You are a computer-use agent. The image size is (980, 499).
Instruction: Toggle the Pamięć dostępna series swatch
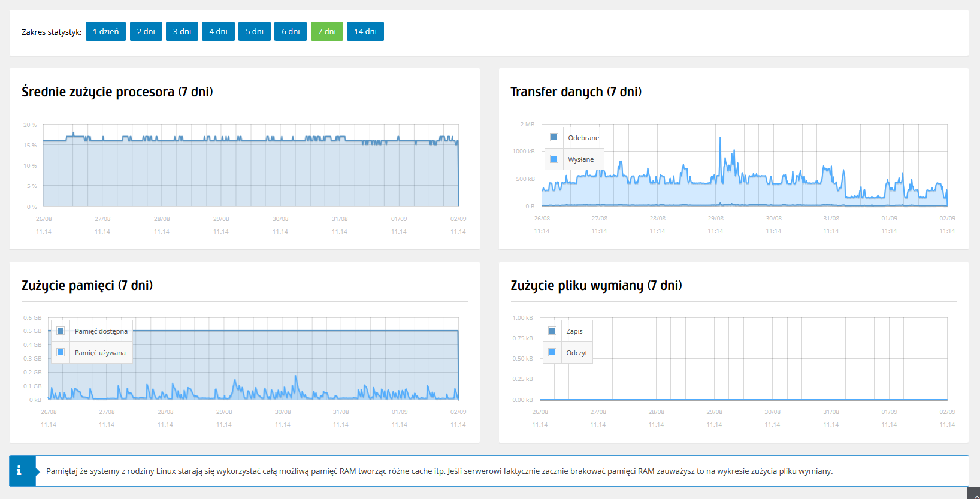click(x=61, y=331)
